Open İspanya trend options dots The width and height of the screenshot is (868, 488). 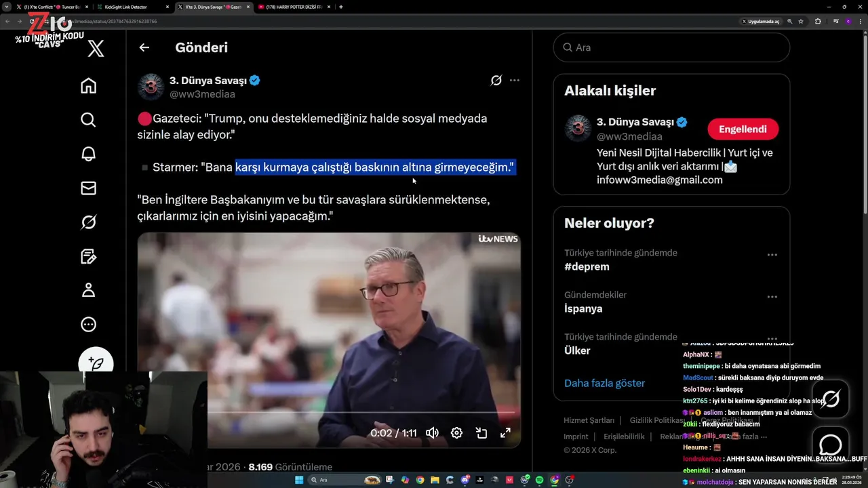772,297
